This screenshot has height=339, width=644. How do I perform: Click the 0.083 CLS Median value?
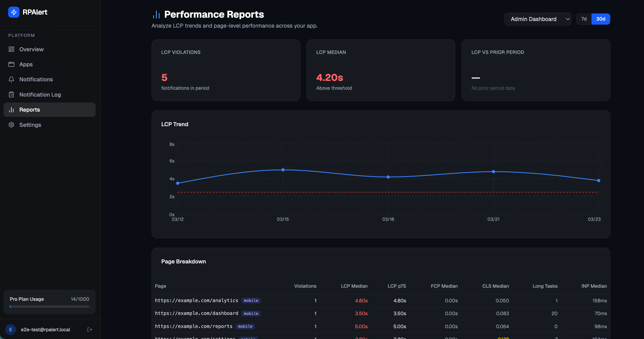502,313
